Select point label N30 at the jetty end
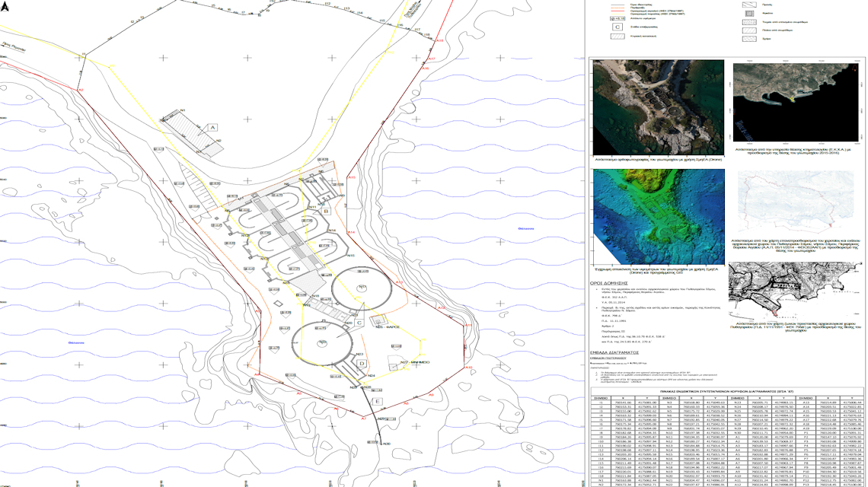 click(x=387, y=444)
